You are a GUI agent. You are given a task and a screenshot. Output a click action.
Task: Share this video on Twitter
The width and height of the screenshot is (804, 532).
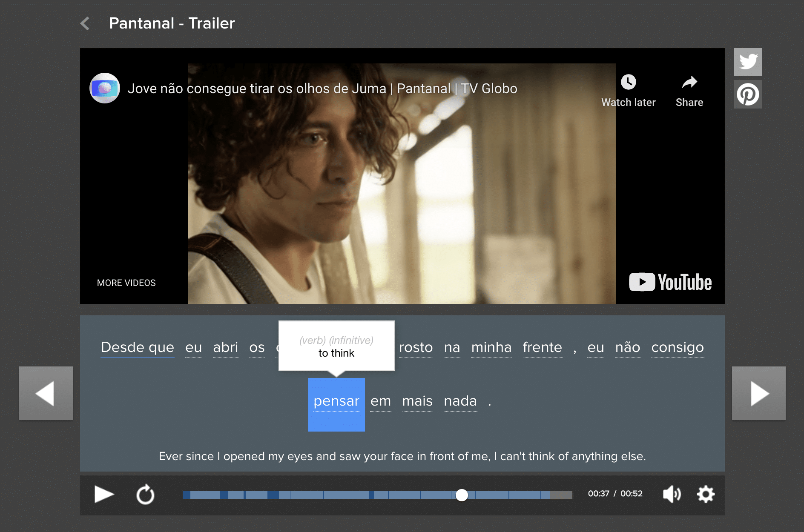tap(747, 62)
